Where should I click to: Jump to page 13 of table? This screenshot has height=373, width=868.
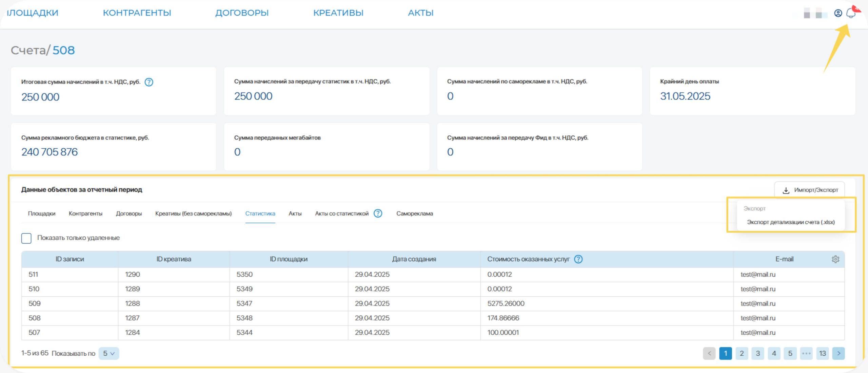822,353
